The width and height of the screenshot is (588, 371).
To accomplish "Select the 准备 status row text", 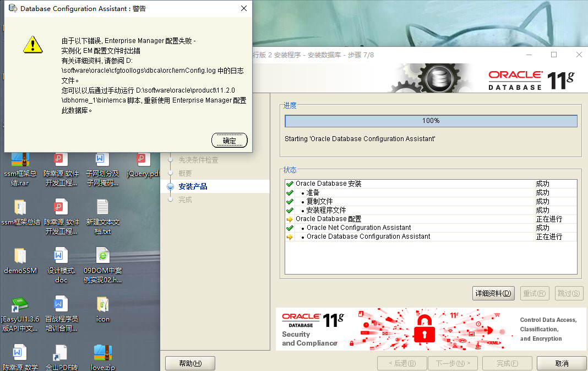I will [313, 192].
